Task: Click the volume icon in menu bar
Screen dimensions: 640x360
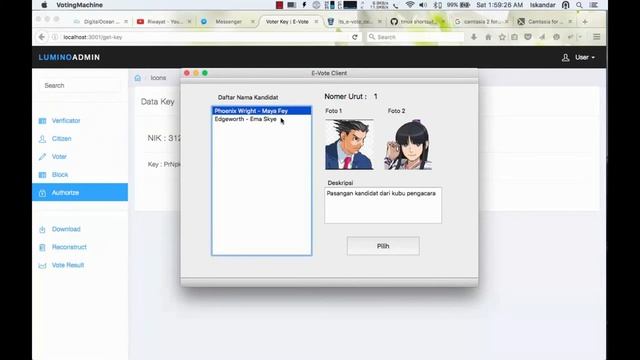Action: tap(423, 5)
